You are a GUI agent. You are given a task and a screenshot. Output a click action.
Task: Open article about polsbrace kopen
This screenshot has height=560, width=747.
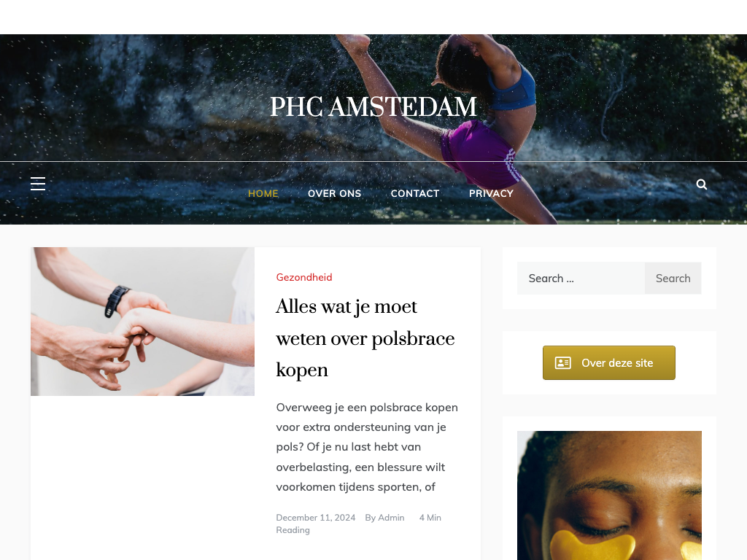click(365, 338)
